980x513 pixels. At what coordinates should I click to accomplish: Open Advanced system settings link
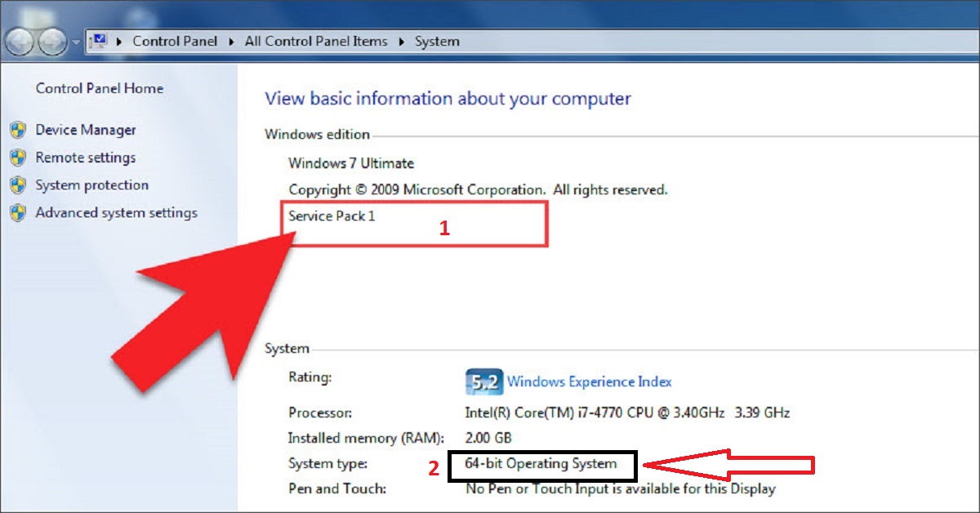coord(117,213)
